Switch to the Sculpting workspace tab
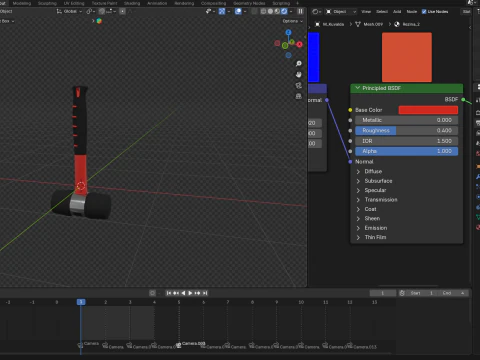The height and width of the screenshot is (360, 480). pyautogui.click(x=47, y=3)
